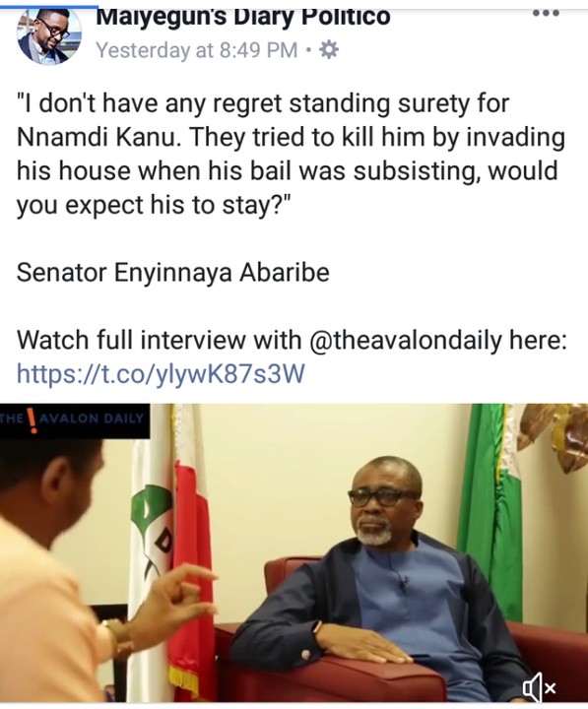The width and height of the screenshot is (588, 709).
Task: Open the Maiyegun's Diary Politico page name
Action: click(x=243, y=17)
